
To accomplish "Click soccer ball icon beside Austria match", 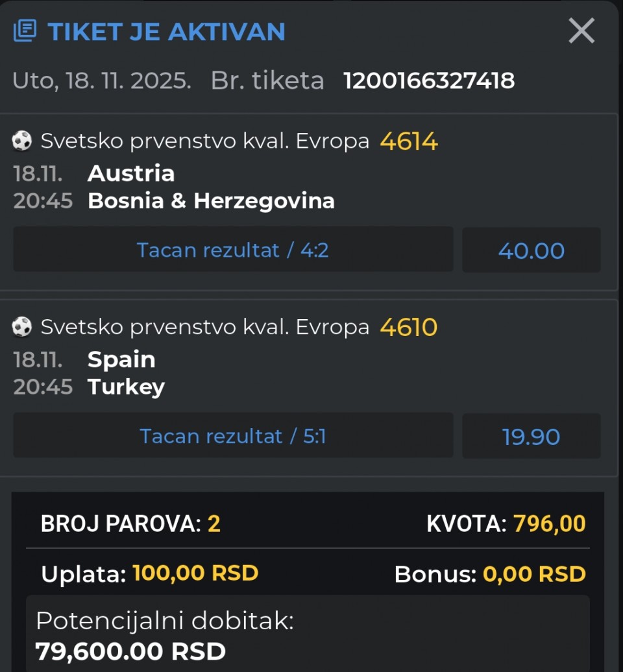I will (x=22, y=141).
